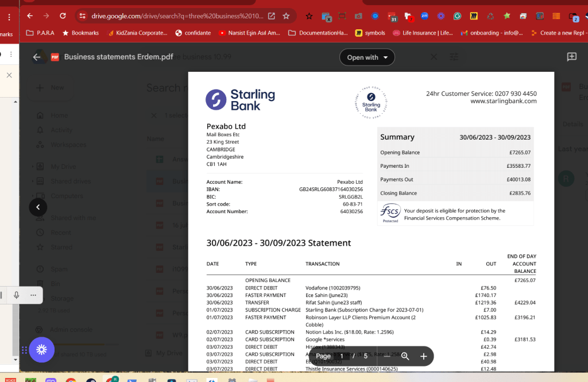Image resolution: width=588 pixels, height=382 pixels.
Task: Click the purple sunburst floating button
Action: click(x=41, y=350)
